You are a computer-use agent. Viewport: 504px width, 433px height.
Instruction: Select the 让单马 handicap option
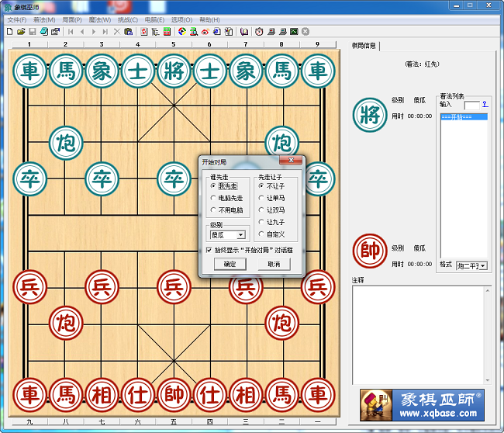[272, 198]
